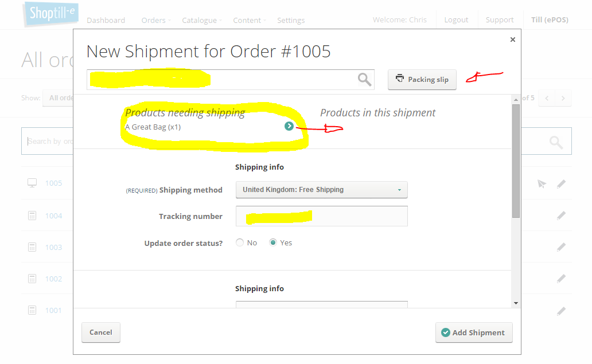The height and width of the screenshot is (364, 592).
Task: Close the New Shipment dialog
Action: tap(513, 40)
